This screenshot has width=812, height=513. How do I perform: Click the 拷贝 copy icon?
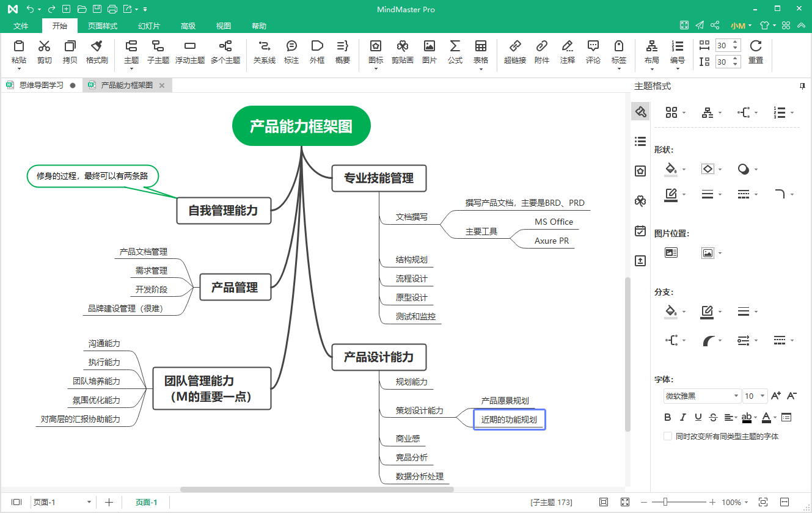coord(70,46)
